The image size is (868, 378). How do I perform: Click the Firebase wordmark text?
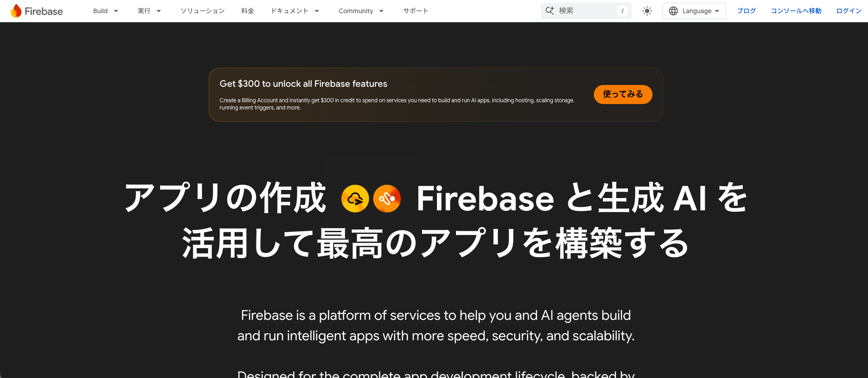44,11
